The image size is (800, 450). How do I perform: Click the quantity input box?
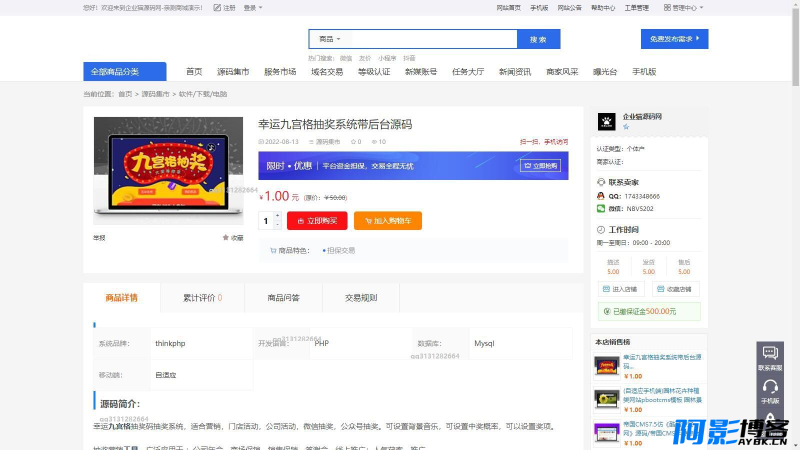click(266, 221)
